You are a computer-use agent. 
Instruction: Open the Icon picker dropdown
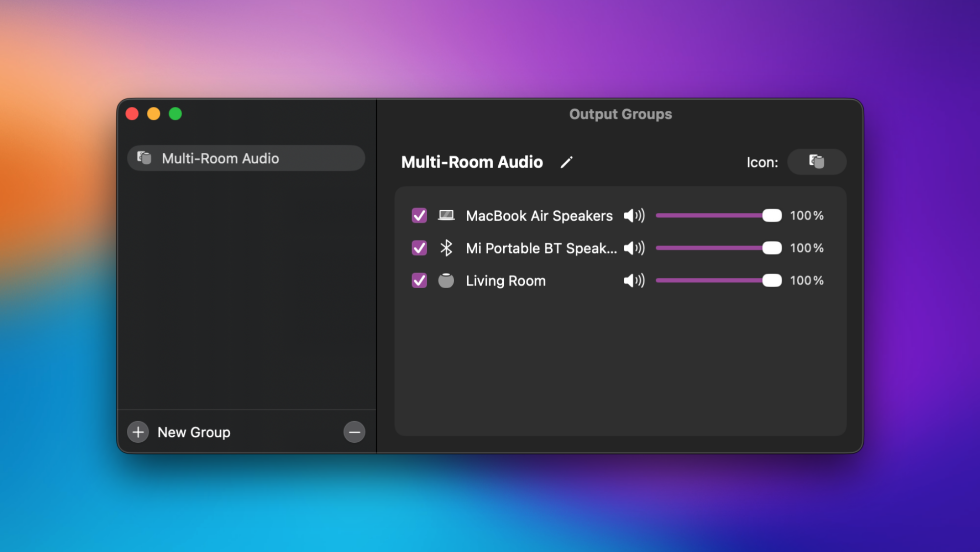point(816,162)
